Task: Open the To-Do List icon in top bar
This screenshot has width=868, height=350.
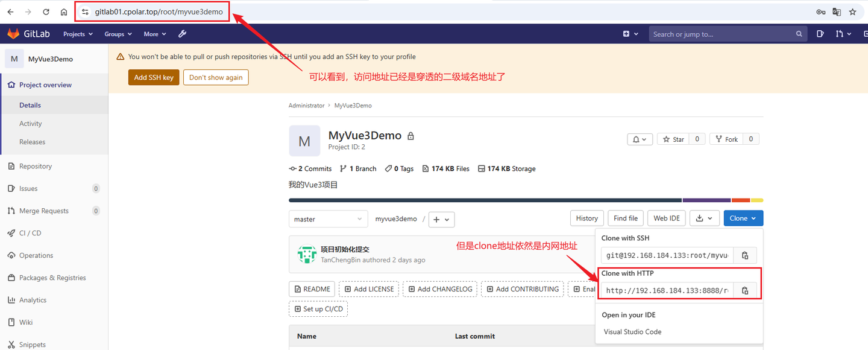Action: click(820, 34)
